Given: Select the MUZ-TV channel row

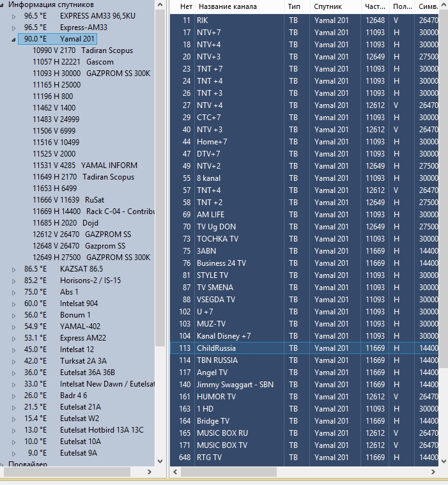Looking at the screenshot, I should click(x=211, y=324).
